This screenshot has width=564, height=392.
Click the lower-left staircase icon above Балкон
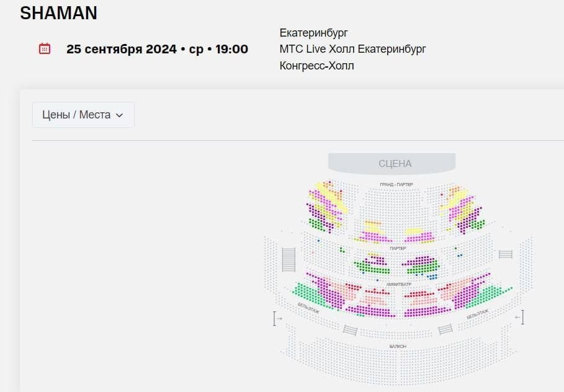coord(350,330)
